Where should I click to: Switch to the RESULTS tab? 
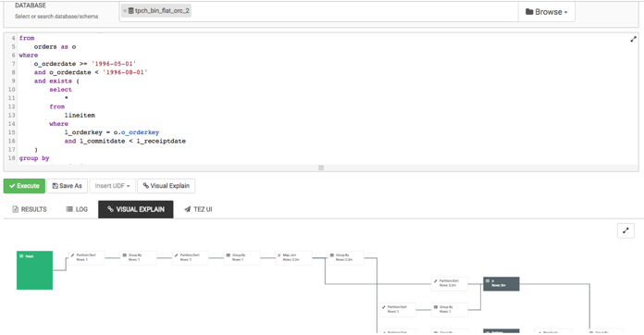(30, 209)
